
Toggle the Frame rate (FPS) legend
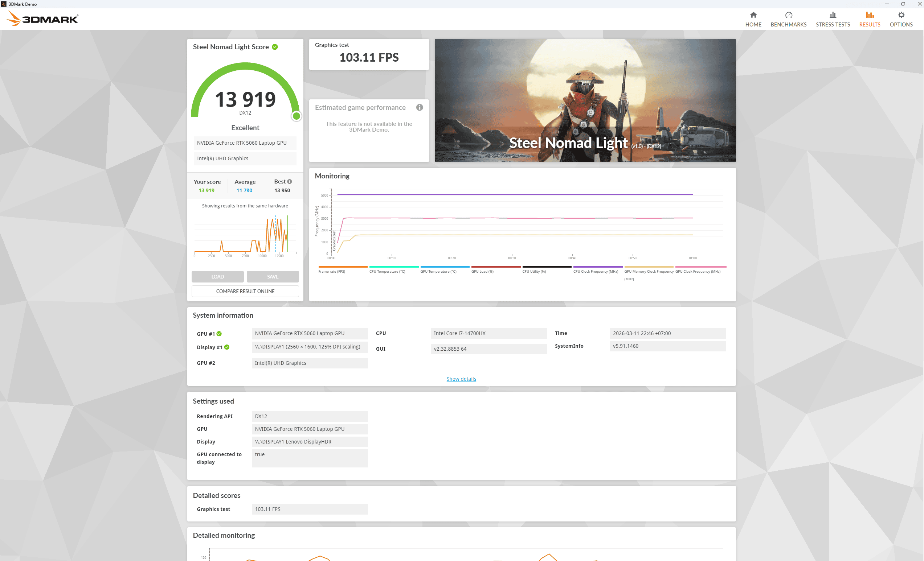(342, 269)
